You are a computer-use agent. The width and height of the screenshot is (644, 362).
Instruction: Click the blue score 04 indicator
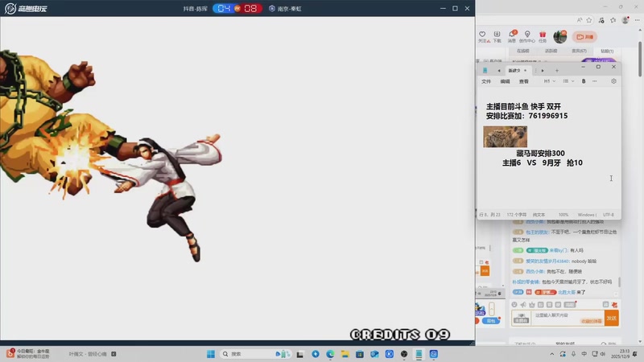pos(224,9)
